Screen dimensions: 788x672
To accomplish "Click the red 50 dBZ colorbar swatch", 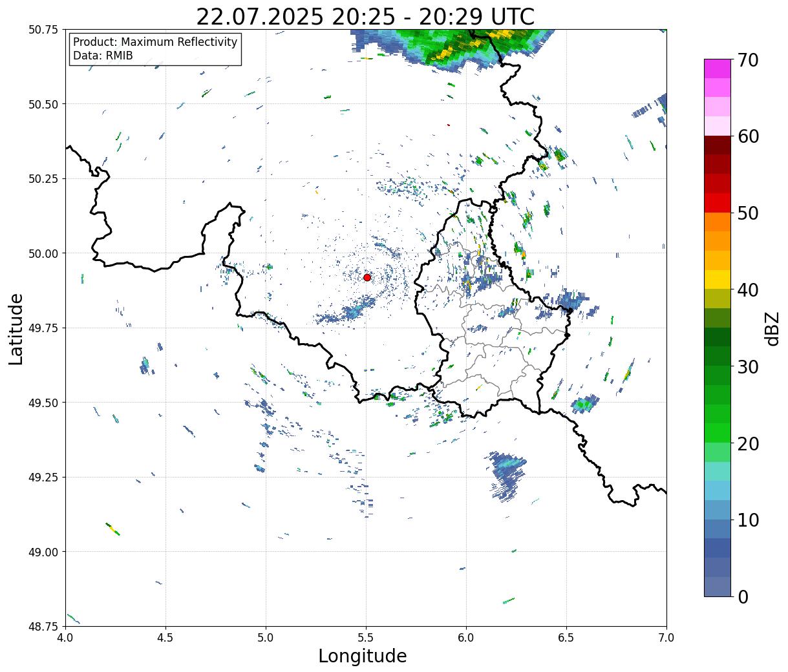I will [717, 203].
